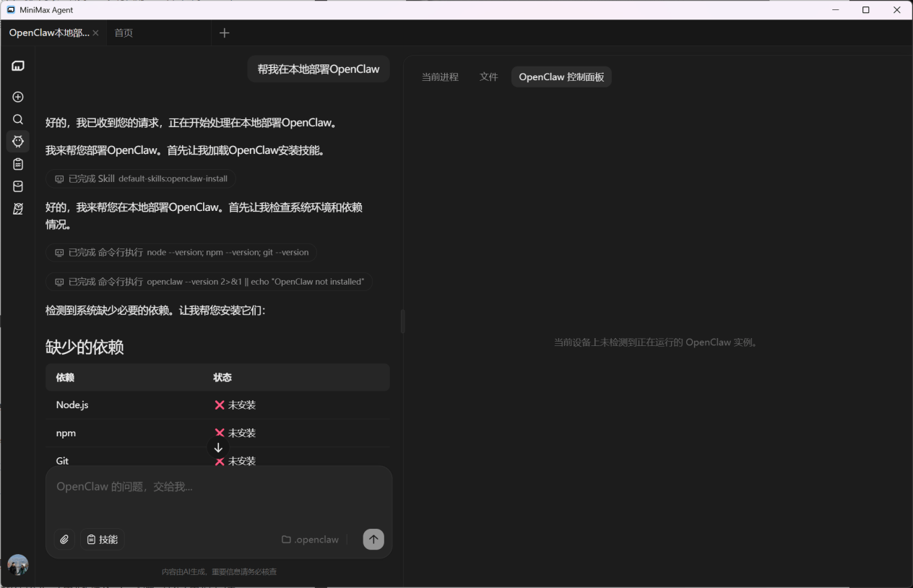Click the npm dependency cell

click(66, 433)
